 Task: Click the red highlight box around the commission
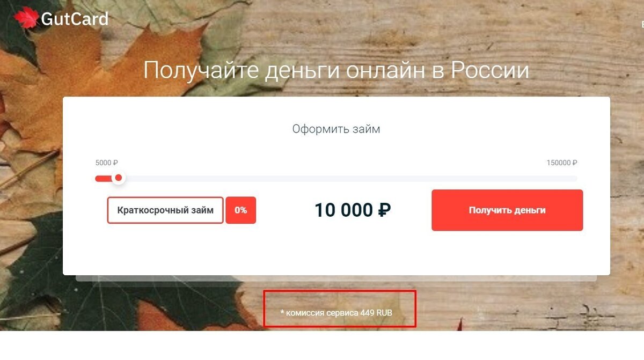(340, 308)
